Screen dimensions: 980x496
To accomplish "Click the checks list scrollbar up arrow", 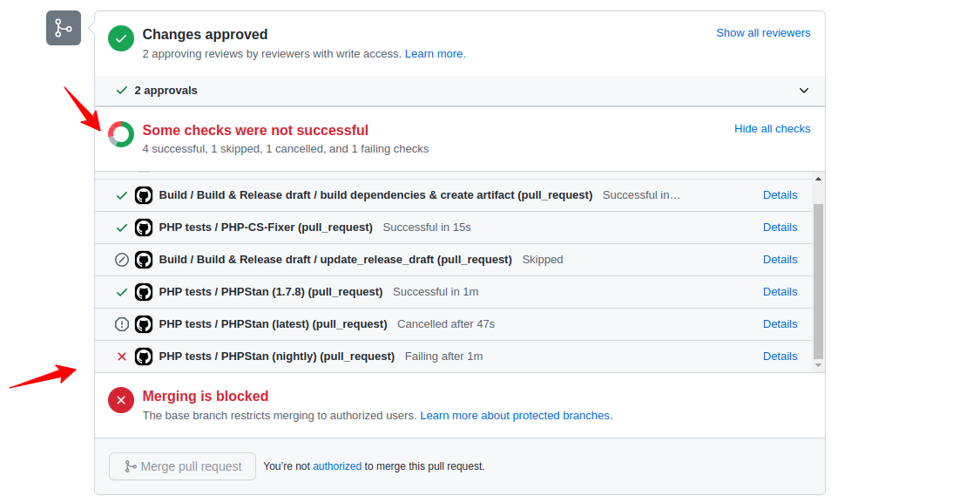I will [x=818, y=180].
